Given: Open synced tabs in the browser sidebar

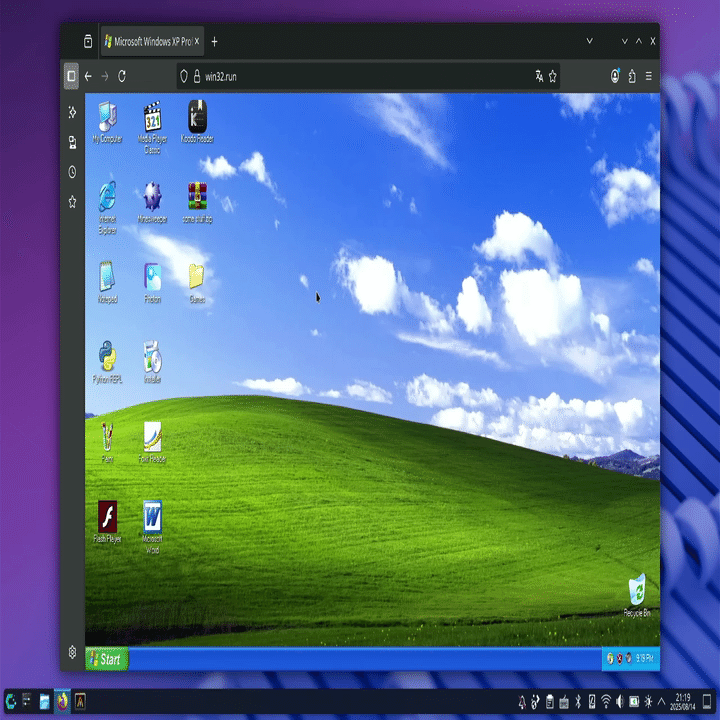Looking at the screenshot, I should click(x=72, y=142).
